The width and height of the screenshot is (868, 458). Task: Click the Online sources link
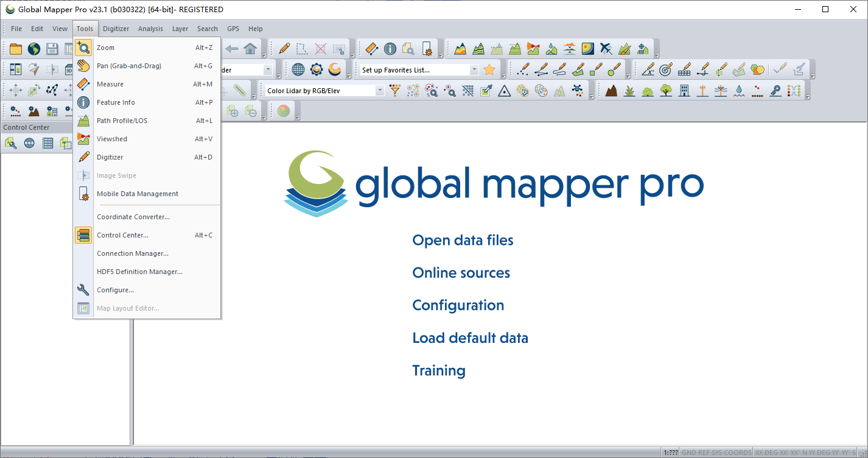tap(461, 273)
